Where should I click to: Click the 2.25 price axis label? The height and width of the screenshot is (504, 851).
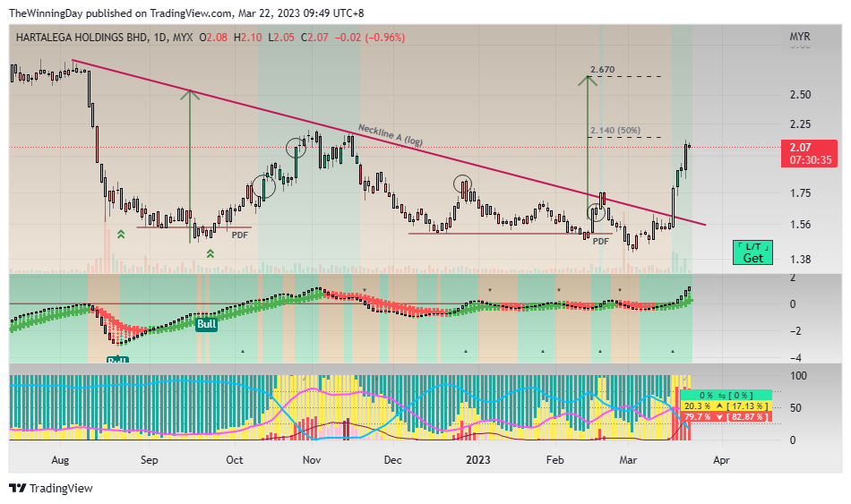(800, 124)
